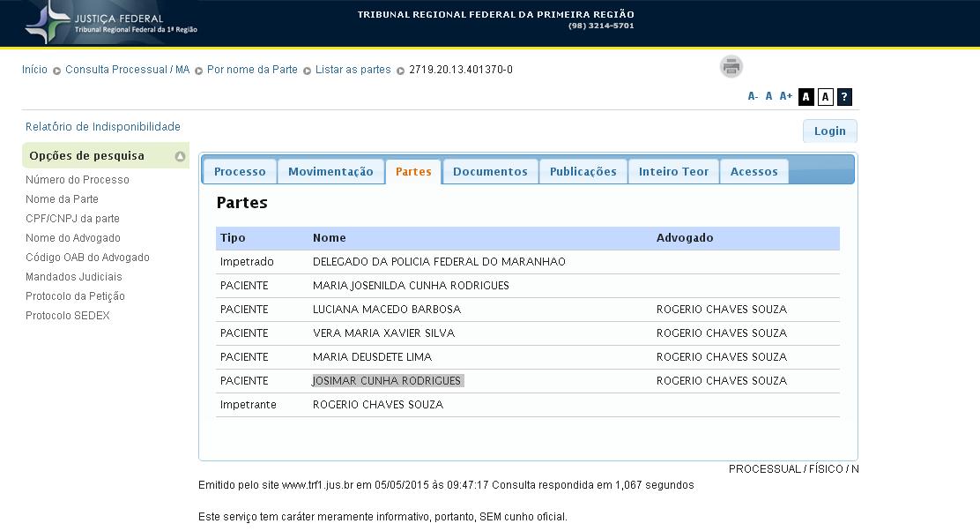980x531 pixels.
Task: Collapse the Opções de pesquisa panel arrow
Action: pyautogui.click(x=180, y=156)
